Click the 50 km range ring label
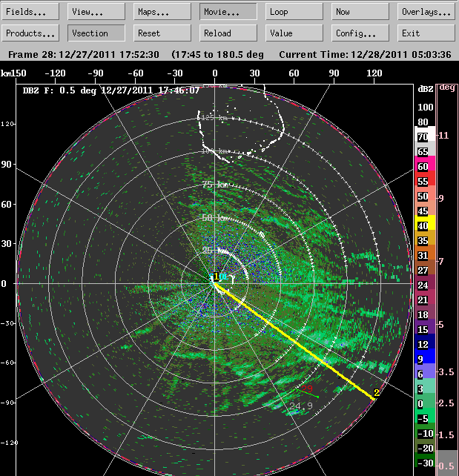The image size is (459, 476). pyautogui.click(x=214, y=218)
